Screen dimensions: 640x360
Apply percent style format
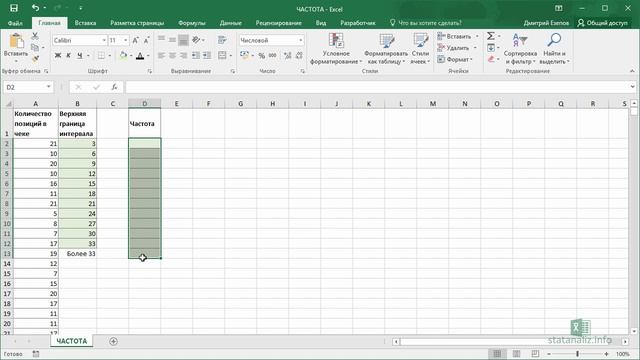click(x=262, y=56)
